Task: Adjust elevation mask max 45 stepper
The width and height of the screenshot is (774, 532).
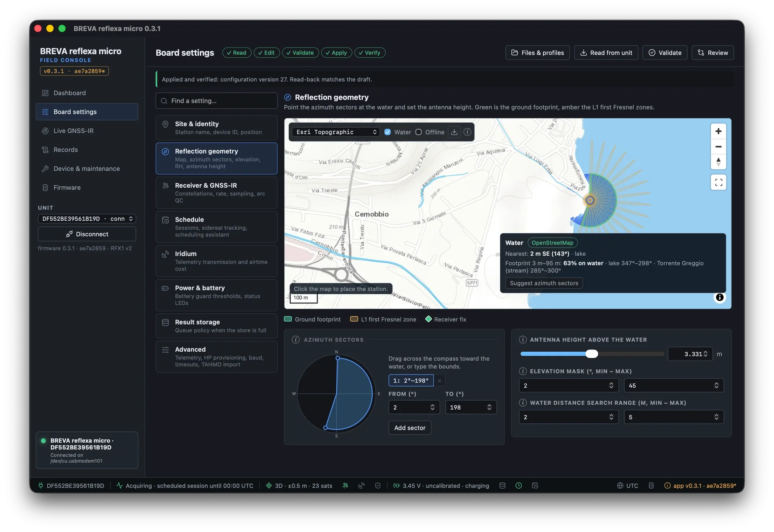Action: point(716,385)
